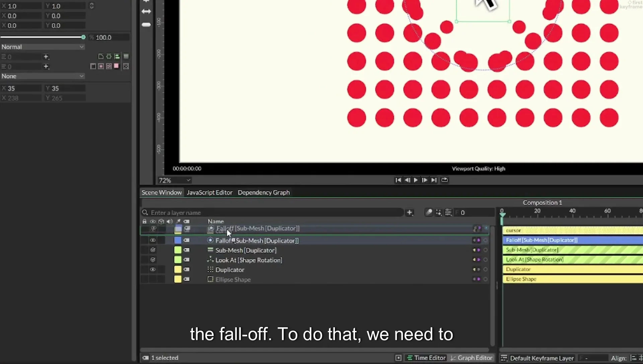Select the Scene Window tab

point(161,192)
